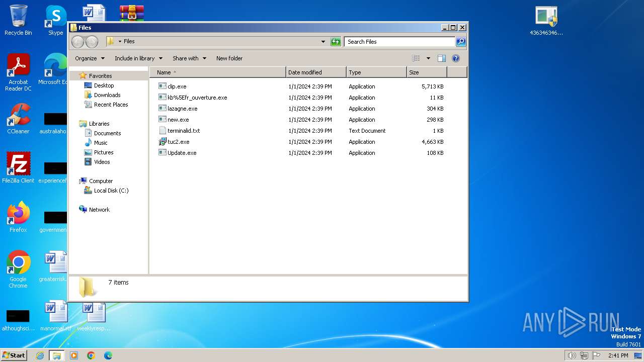
Task: Select the kb%5Efr_ouverture.exe file name
Action: point(197,98)
